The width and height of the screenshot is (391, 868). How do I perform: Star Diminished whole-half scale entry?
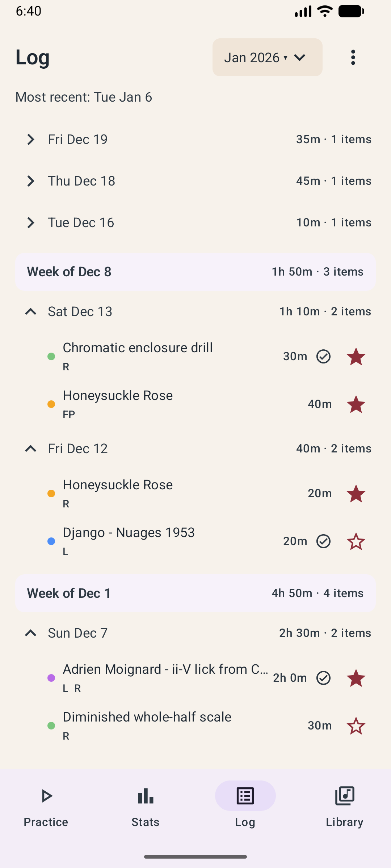[356, 726]
